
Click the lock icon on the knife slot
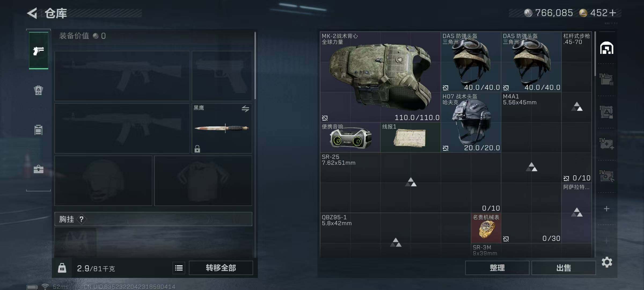(197, 149)
